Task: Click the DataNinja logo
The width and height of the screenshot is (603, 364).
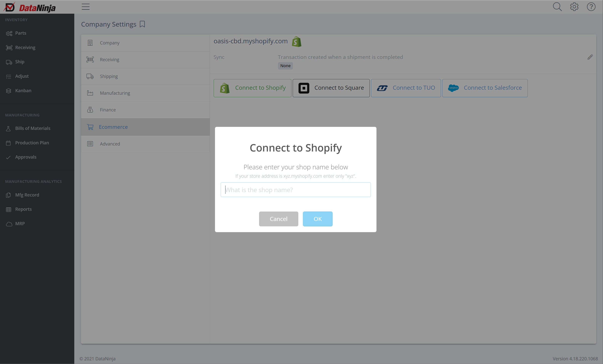Action: (x=30, y=7)
